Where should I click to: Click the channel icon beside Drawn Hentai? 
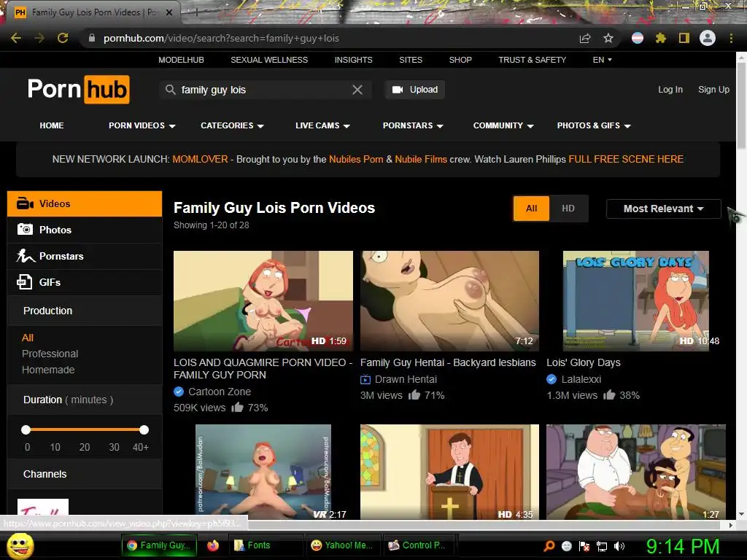click(365, 379)
